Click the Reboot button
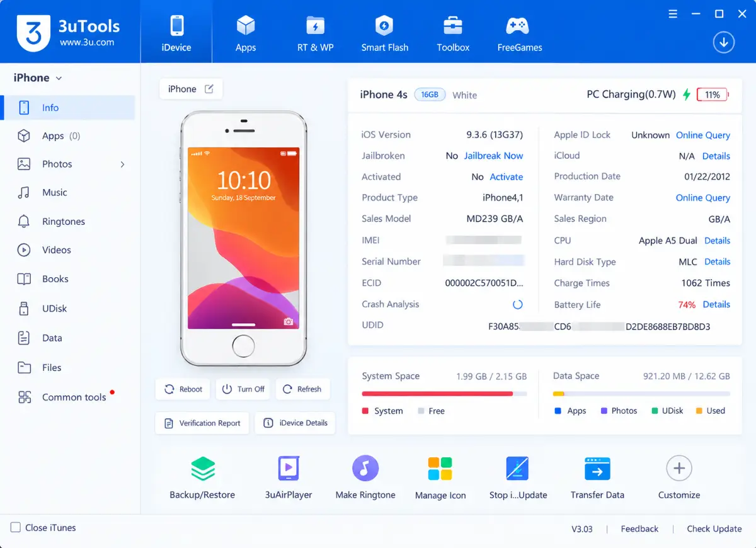 pos(183,389)
